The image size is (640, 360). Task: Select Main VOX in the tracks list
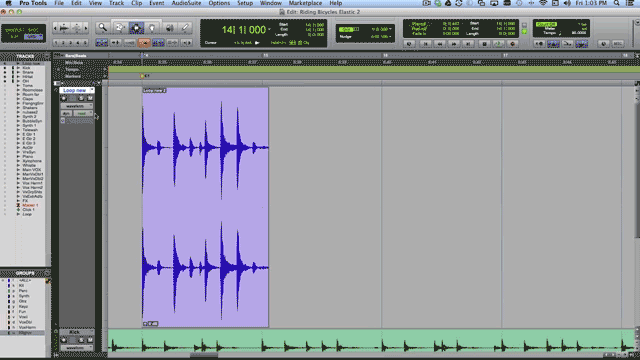pyautogui.click(x=31, y=170)
